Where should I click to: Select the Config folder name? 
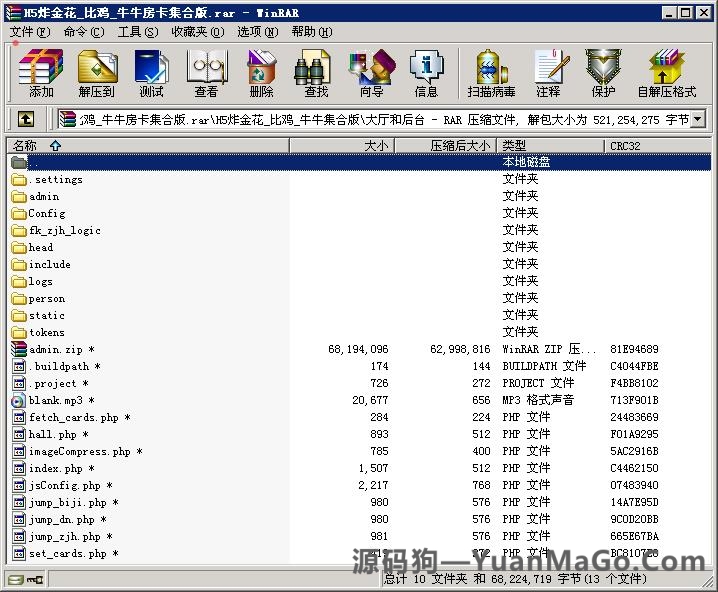(47, 213)
